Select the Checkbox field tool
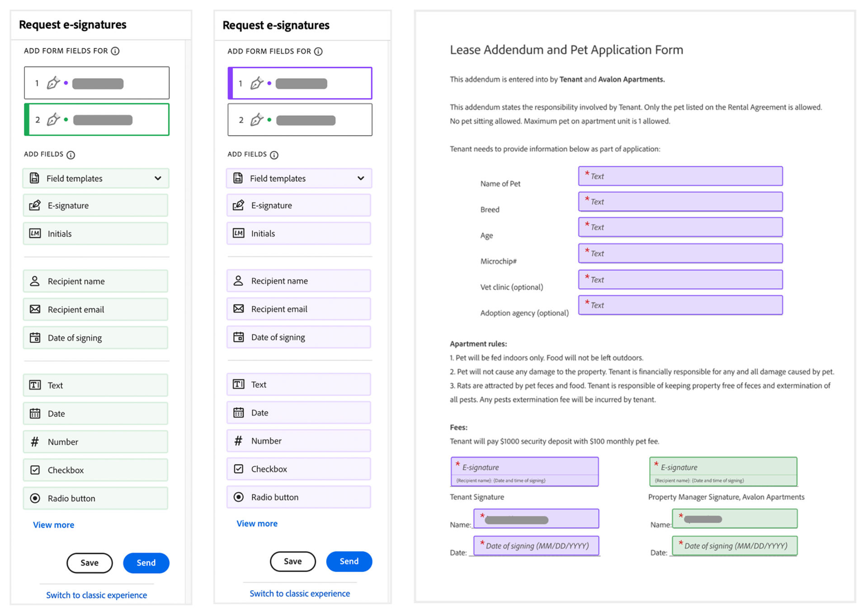This screenshot has width=868, height=614. click(x=95, y=470)
